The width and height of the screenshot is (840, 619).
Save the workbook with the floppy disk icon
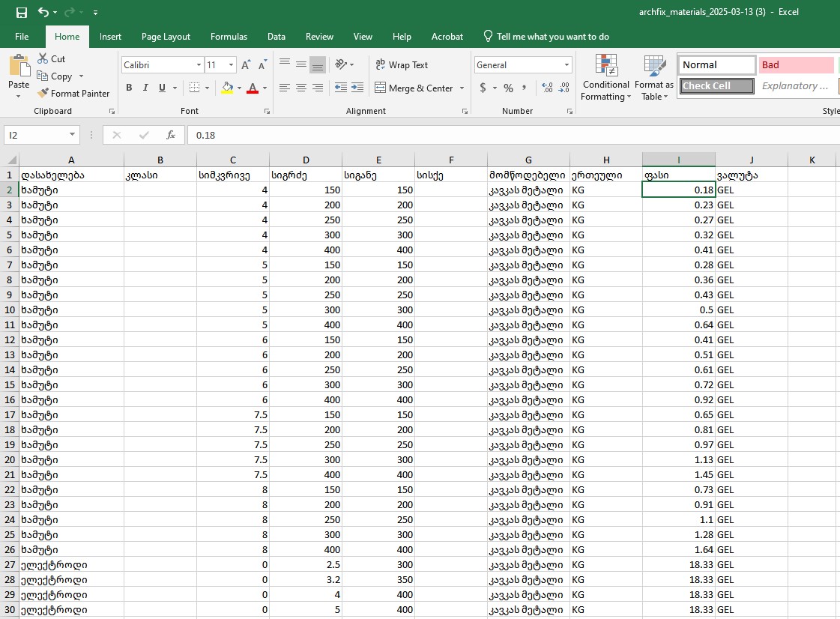point(22,12)
